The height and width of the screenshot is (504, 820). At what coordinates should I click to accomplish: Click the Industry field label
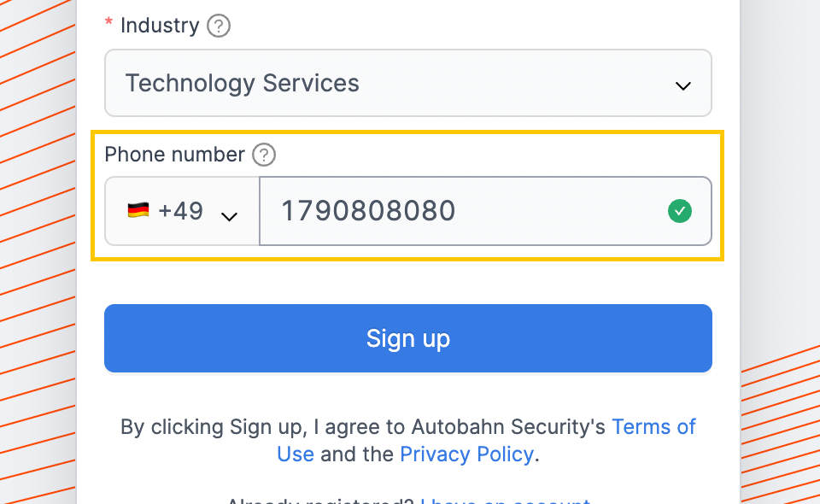[x=160, y=26]
